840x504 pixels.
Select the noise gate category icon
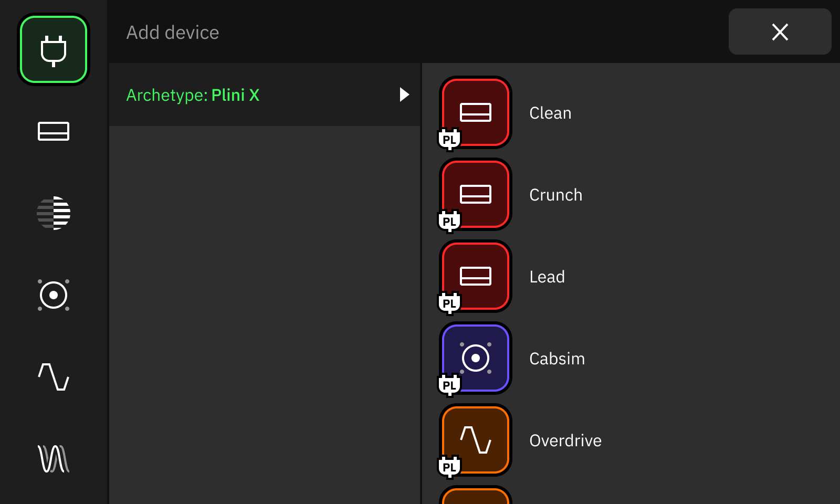[x=53, y=213]
